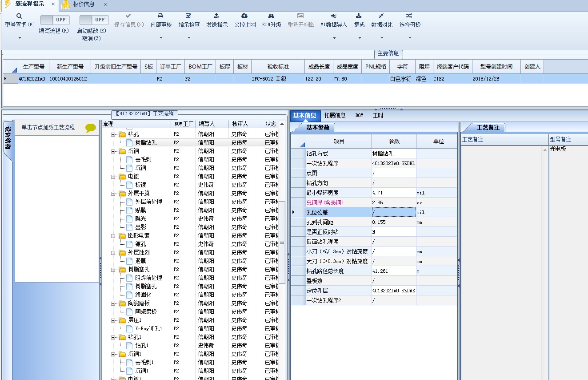This screenshot has width=588, height=380.
Task: Click the 型号创建时间 column header
Action: point(496,67)
